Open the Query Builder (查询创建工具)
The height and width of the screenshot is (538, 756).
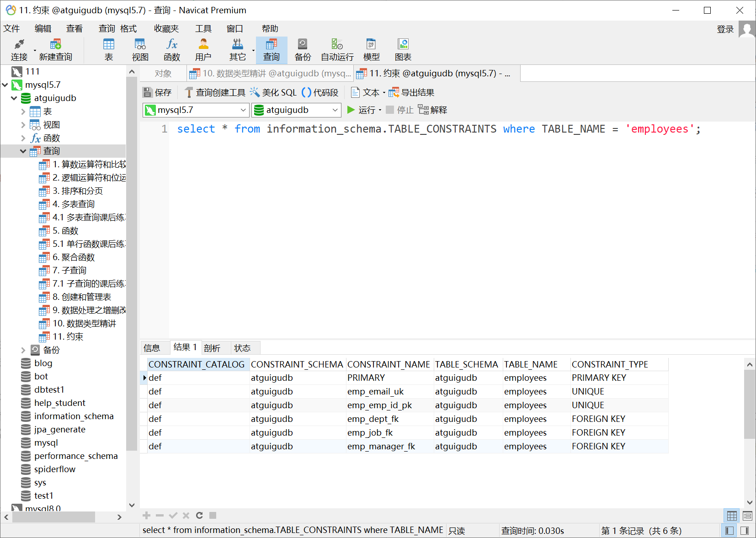pos(215,92)
